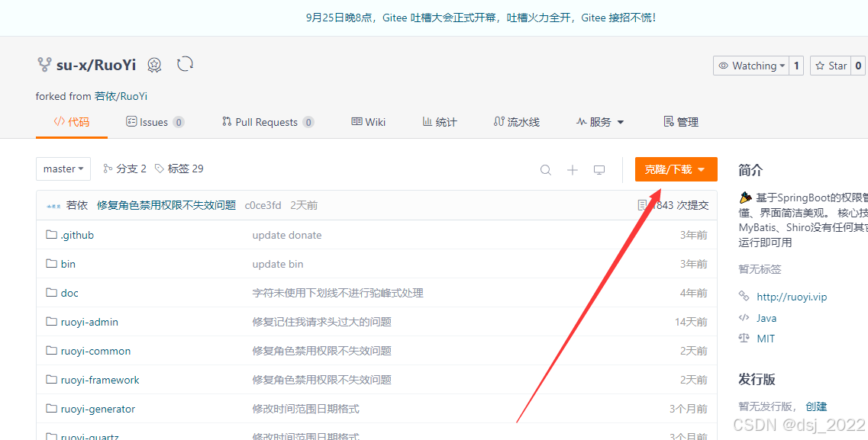Click the fork icon beside su-x/RuoYi

[x=44, y=65]
